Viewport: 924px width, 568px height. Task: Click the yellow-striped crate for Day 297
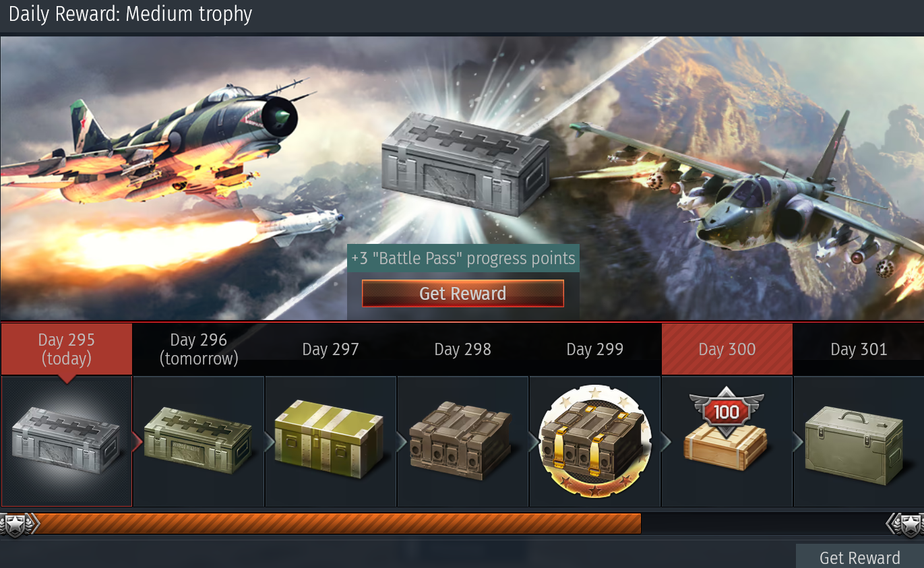pos(330,438)
